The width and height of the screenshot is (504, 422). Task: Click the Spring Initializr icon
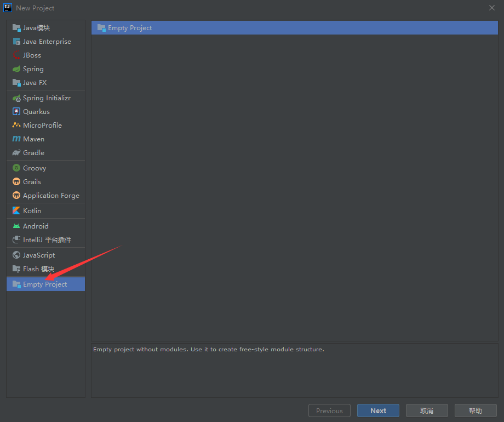pos(16,98)
